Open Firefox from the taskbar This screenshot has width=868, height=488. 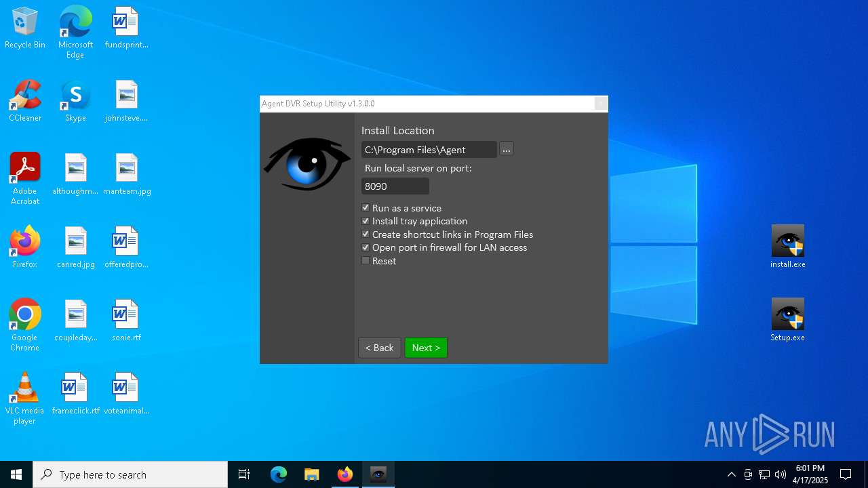345,474
